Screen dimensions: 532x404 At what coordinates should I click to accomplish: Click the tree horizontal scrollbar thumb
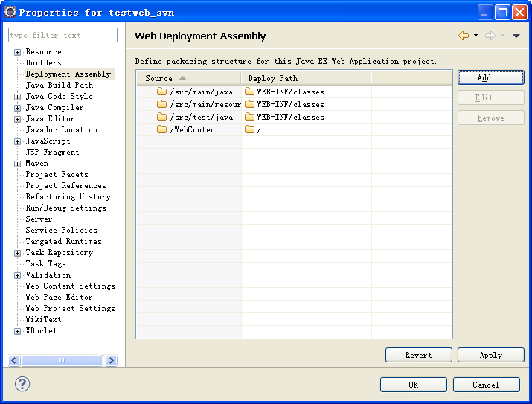click(x=62, y=360)
